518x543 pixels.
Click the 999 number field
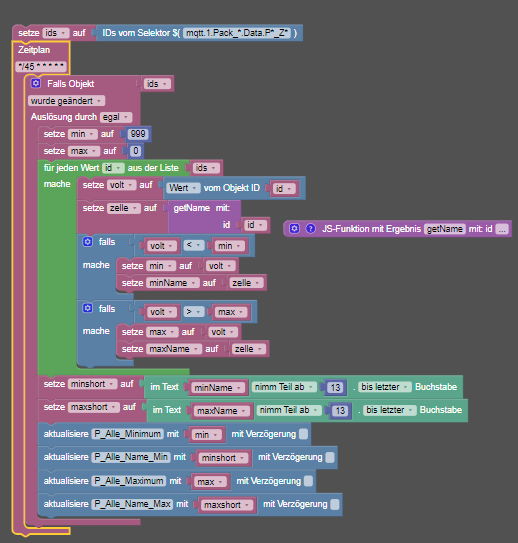click(x=138, y=134)
